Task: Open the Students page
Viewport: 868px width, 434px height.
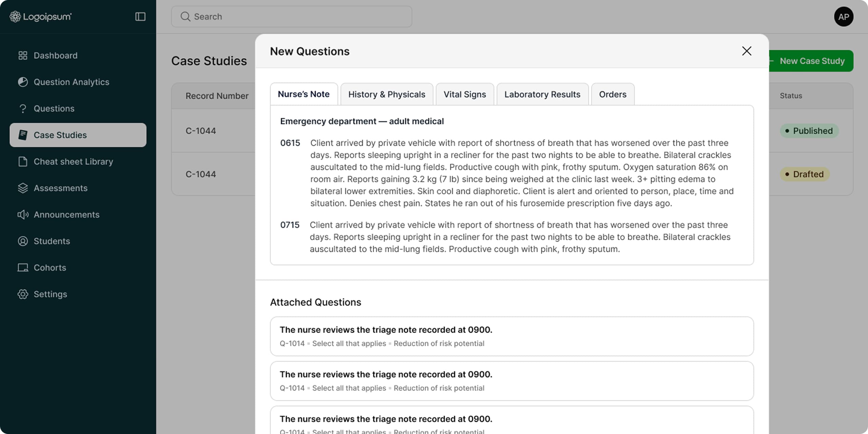Action: (x=78, y=241)
